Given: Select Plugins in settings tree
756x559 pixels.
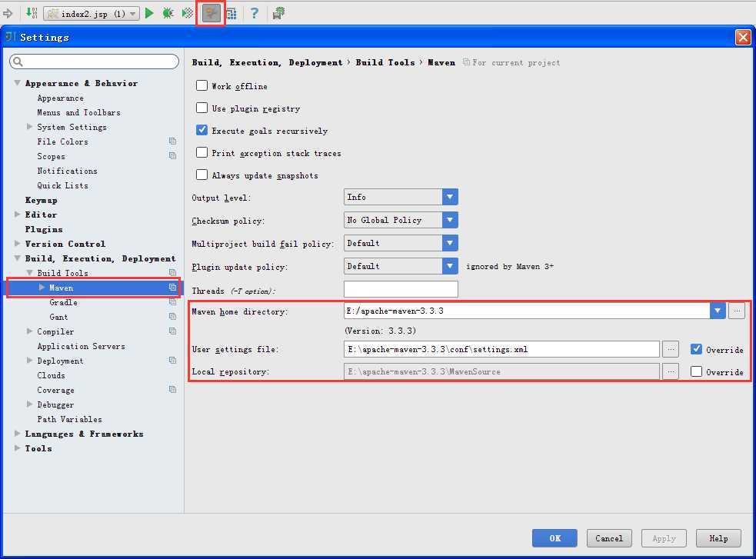Looking at the screenshot, I should click(44, 229).
